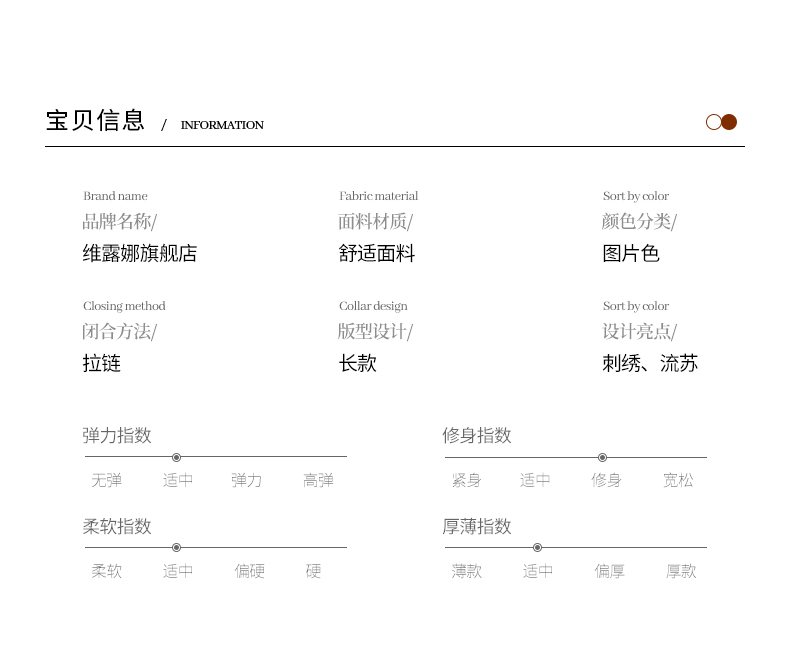
Task: Click the filled brown circle icon
Action: pyautogui.click(x=729, y=122)
